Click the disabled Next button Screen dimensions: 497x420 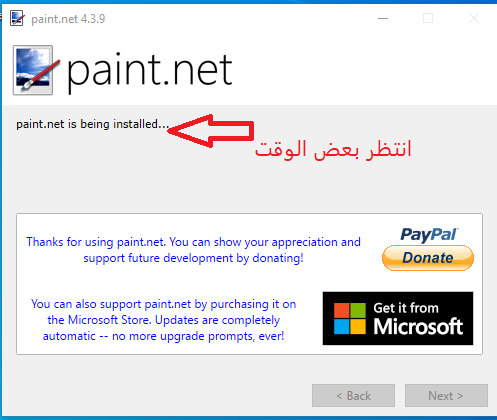446,396
